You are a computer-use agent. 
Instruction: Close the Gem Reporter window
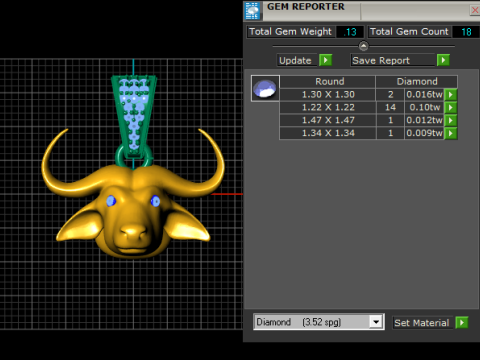(475, 10)
